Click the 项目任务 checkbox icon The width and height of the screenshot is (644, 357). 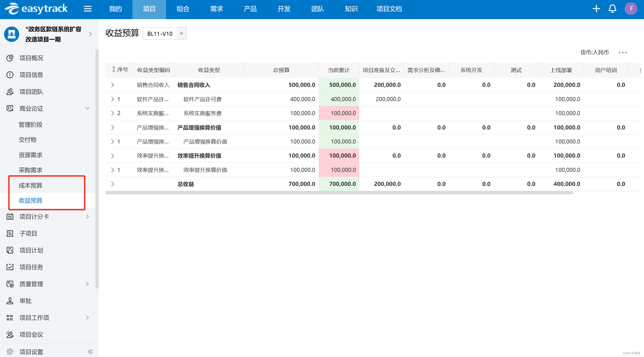click(10, 267)
